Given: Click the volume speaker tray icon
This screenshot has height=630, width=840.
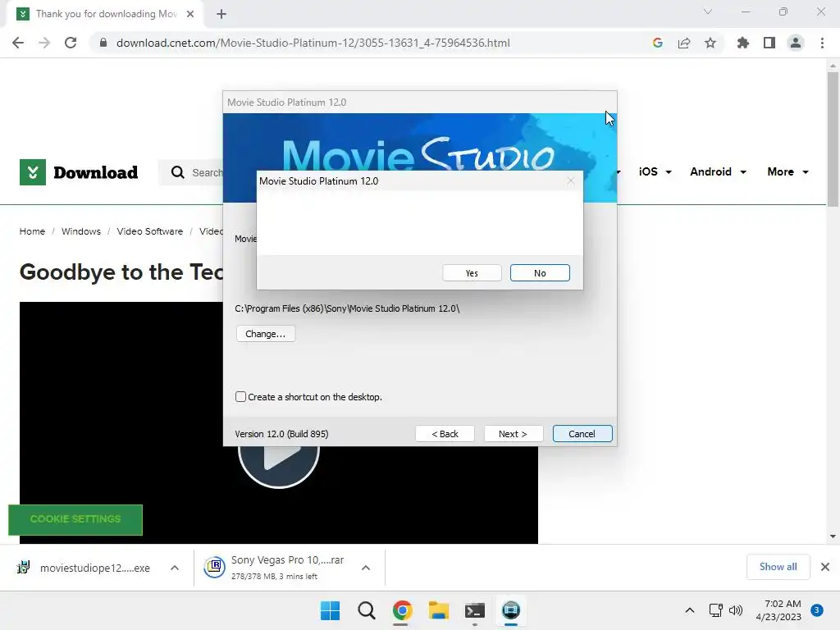Looking at the screenshot, I should 736,610.
